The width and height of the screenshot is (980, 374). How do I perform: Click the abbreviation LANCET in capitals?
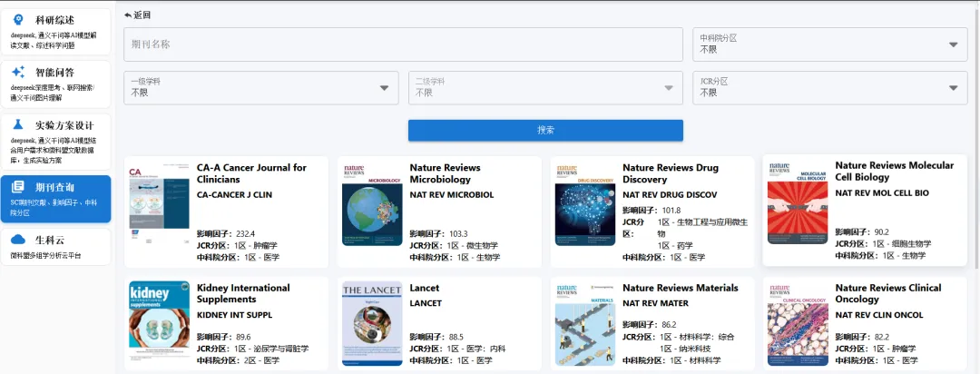point(426,303)
